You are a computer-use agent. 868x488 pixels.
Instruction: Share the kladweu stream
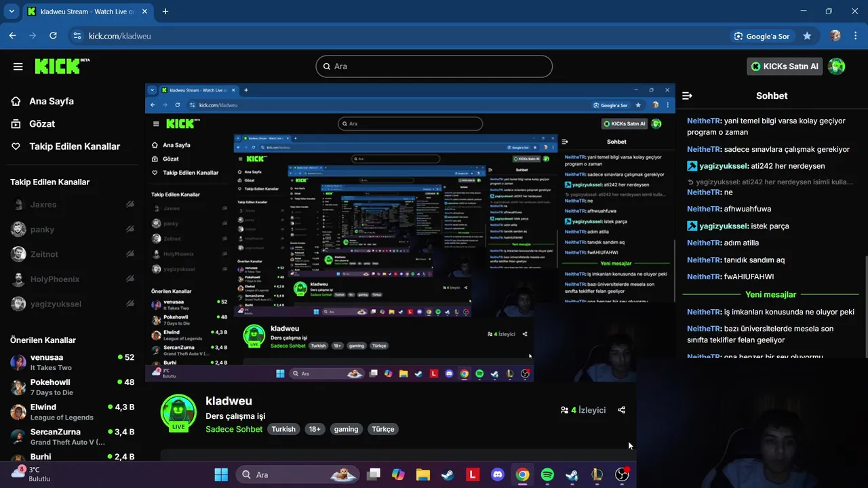pyautogui.click(x=622, y=410)
